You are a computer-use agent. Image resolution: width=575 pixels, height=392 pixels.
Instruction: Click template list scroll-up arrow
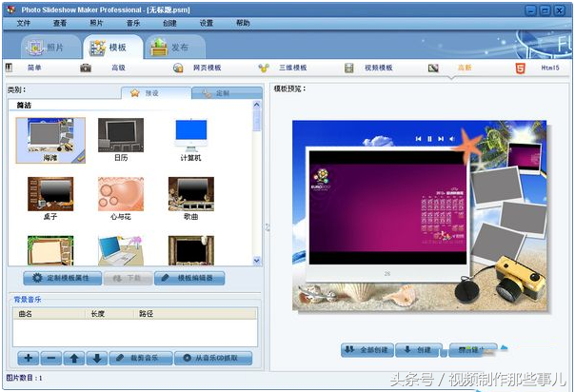(x=257, y=105)
